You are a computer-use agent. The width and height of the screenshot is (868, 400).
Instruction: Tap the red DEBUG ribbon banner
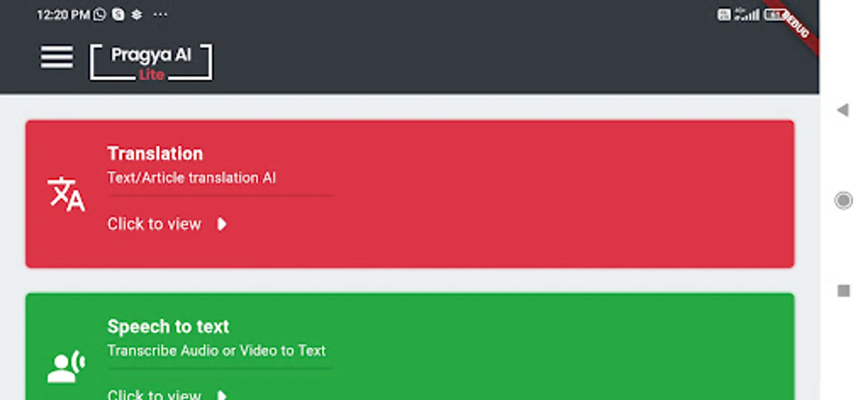pyautogui.click(x=796, y=24)
